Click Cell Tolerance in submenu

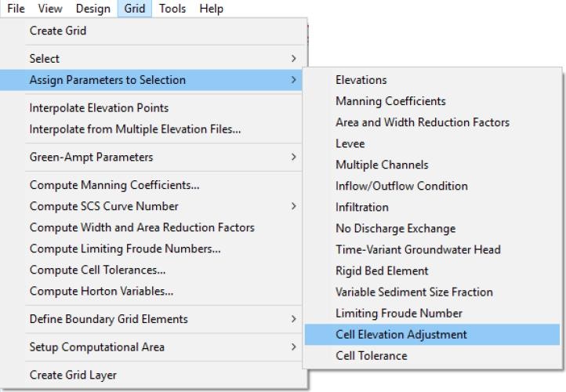coord(371,355)
